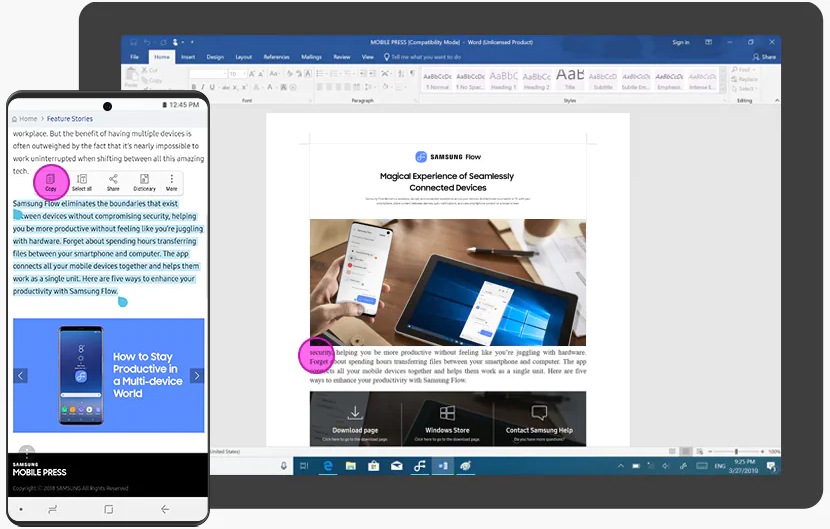Click the Download page icon in document
This screenshot has width=830, height=529.
pyautogui.click(x=355, y=413)
